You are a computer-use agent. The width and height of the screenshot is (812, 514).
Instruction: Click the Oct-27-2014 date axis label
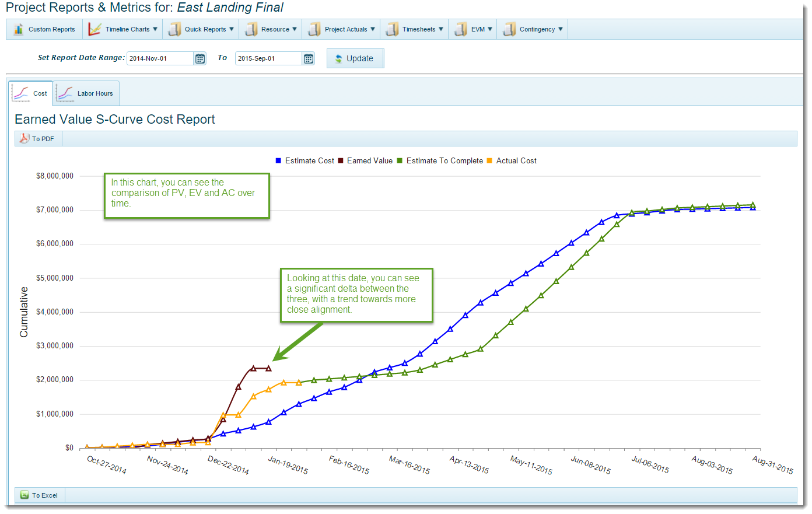point(107,465)
